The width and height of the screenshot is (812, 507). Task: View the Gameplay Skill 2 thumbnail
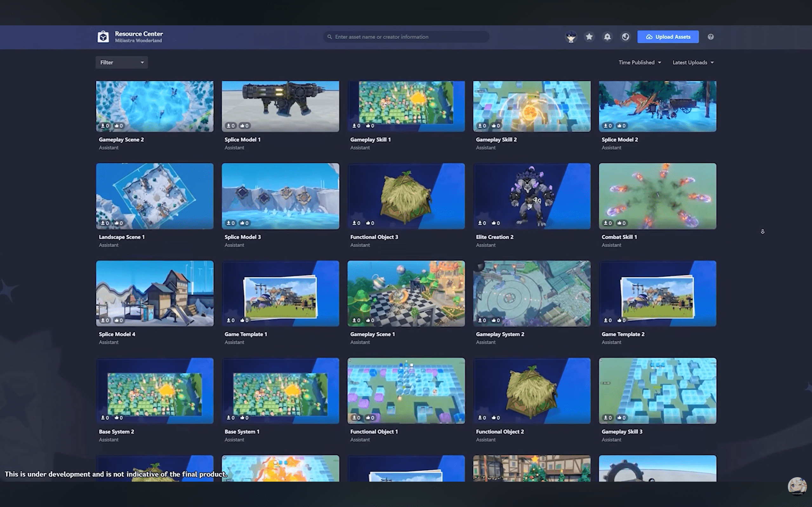[532, 106]
